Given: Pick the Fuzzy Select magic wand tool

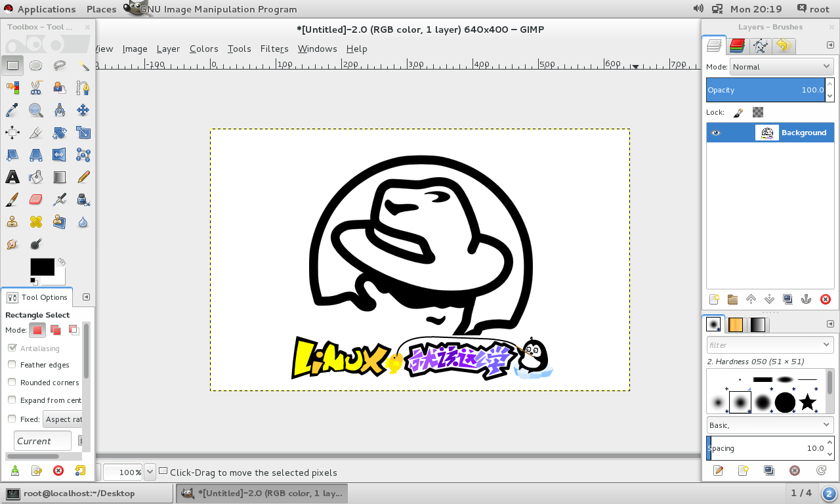Looking at the screenshot, I should 83,65.
